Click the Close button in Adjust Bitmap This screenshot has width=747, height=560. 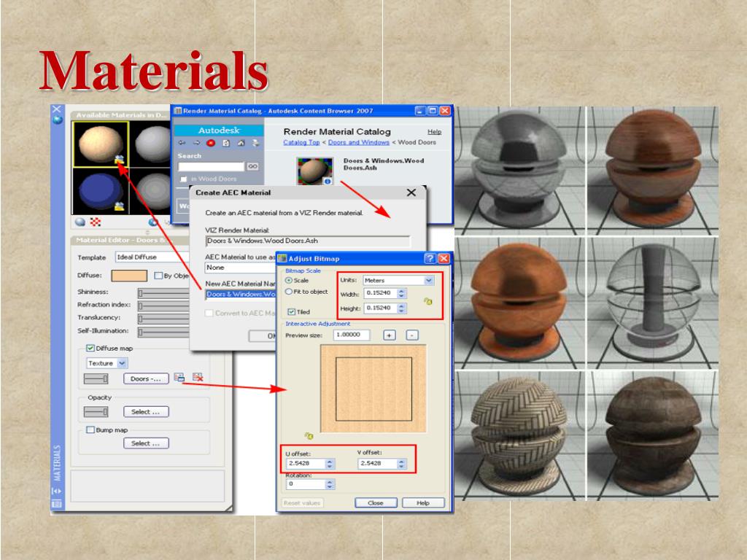coord(376,503)
